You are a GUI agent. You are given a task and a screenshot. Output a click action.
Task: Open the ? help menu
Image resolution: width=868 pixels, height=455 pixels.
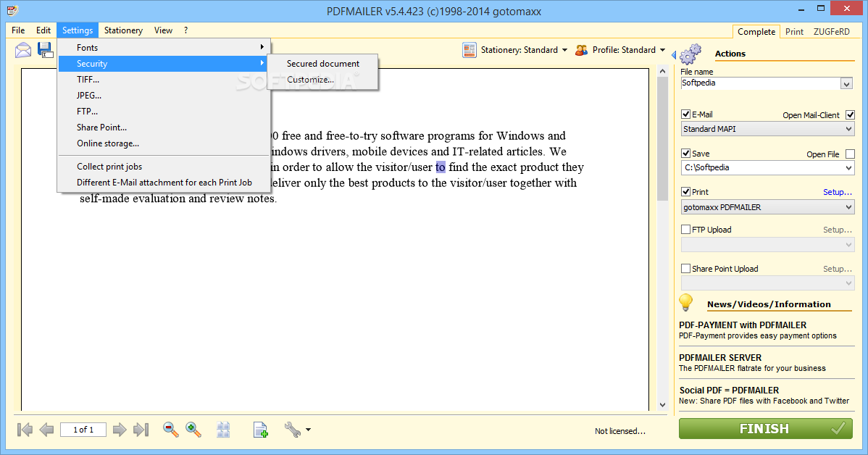pos(186,30)
